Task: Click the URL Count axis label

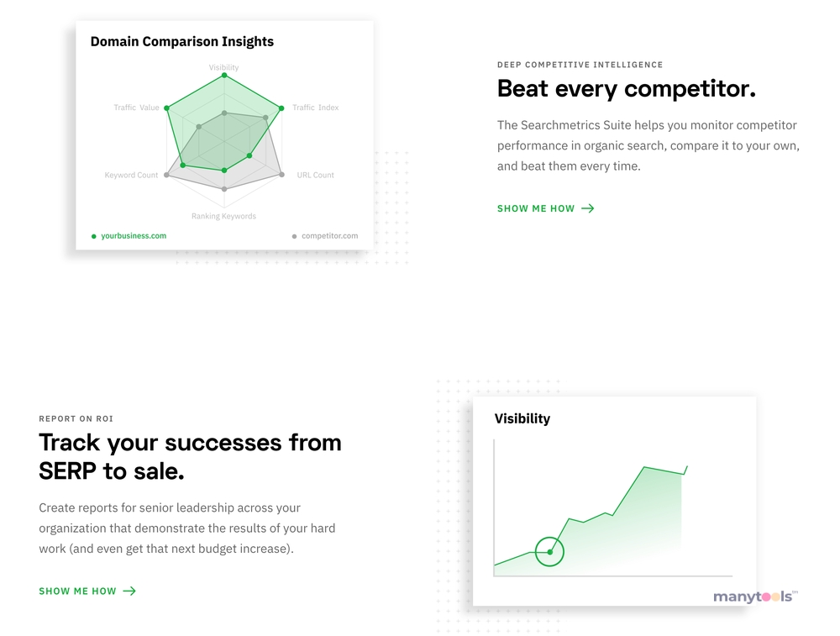Action: click(315, 176)
